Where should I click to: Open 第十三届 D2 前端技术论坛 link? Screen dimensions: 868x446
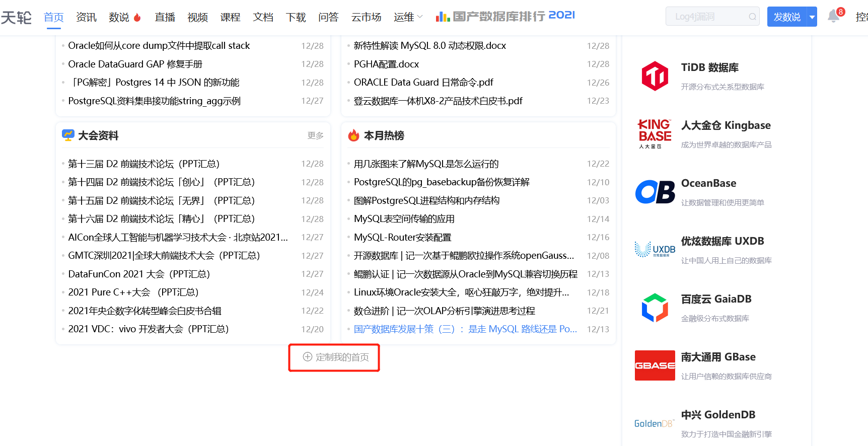[x=143, y=164]
